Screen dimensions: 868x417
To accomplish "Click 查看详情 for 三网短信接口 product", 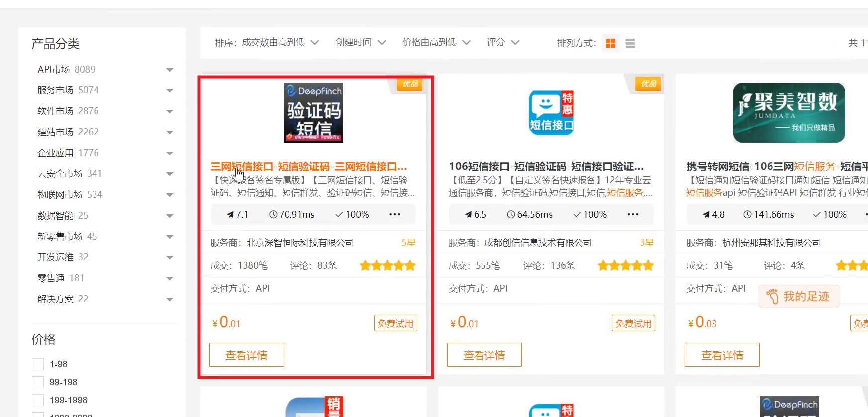I will click(247, 355).
